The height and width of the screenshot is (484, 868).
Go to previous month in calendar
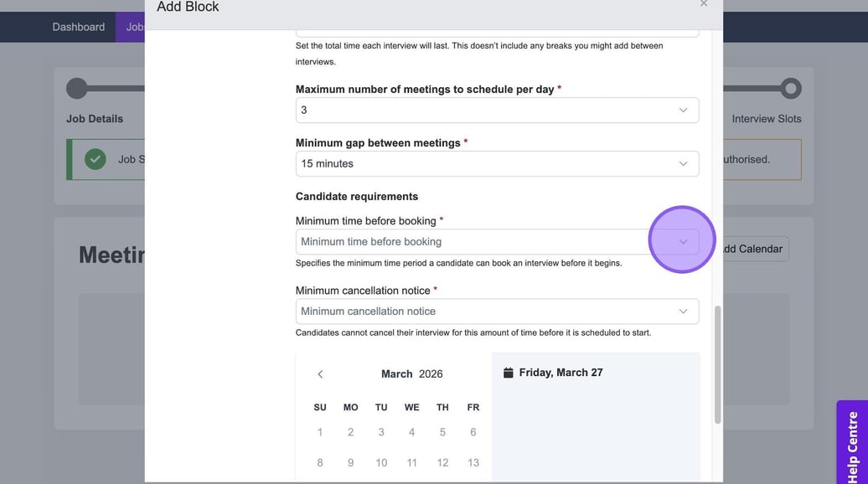[320, 374]
